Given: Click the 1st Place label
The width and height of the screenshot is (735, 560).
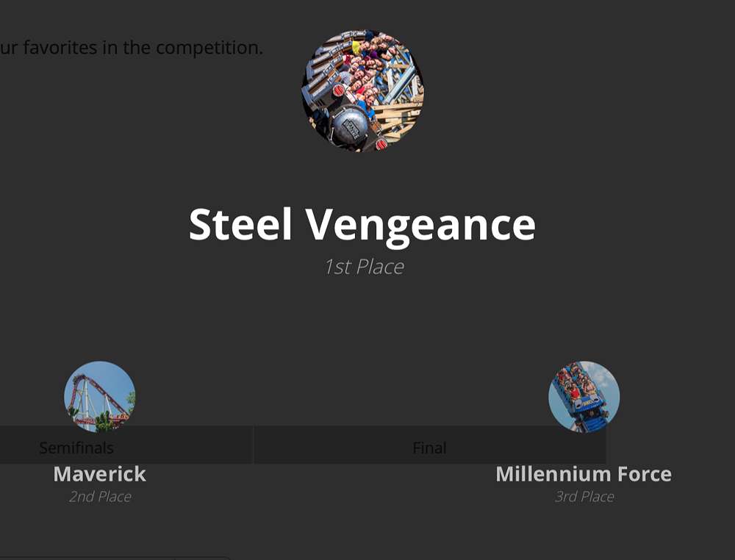Looking at the screenshot, I should (364, 267).
